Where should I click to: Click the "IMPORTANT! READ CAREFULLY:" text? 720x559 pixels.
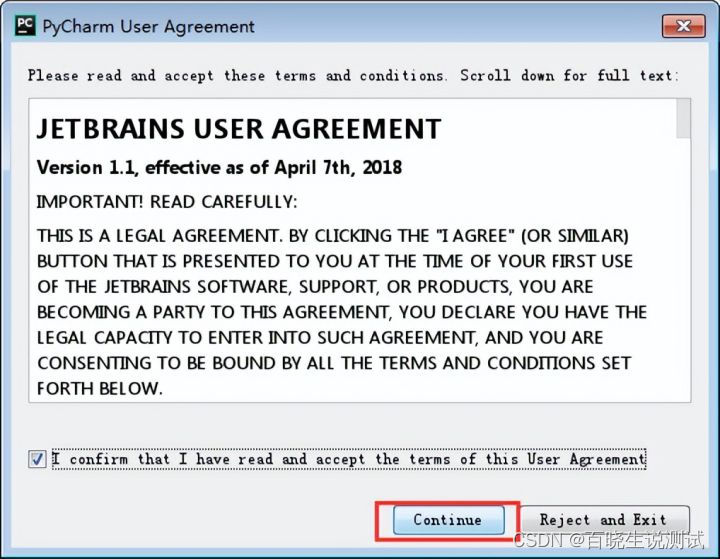pos(167,202)
